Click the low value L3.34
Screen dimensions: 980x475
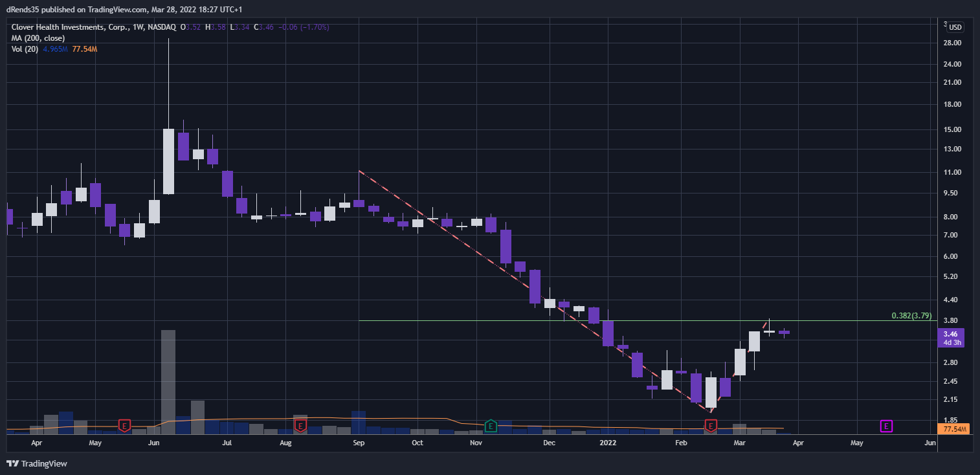coord(241,27)
